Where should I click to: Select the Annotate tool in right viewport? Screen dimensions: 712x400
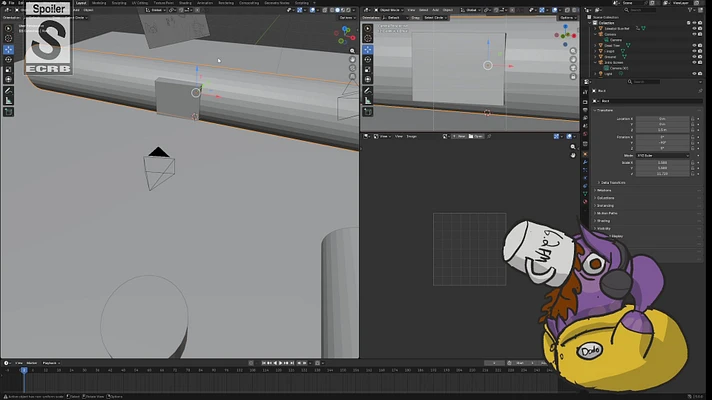(x=368, y=91)
